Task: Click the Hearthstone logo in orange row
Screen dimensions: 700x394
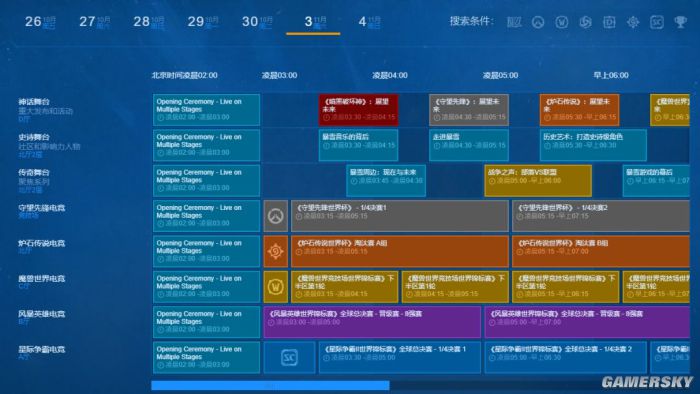Action: [275, 251]
